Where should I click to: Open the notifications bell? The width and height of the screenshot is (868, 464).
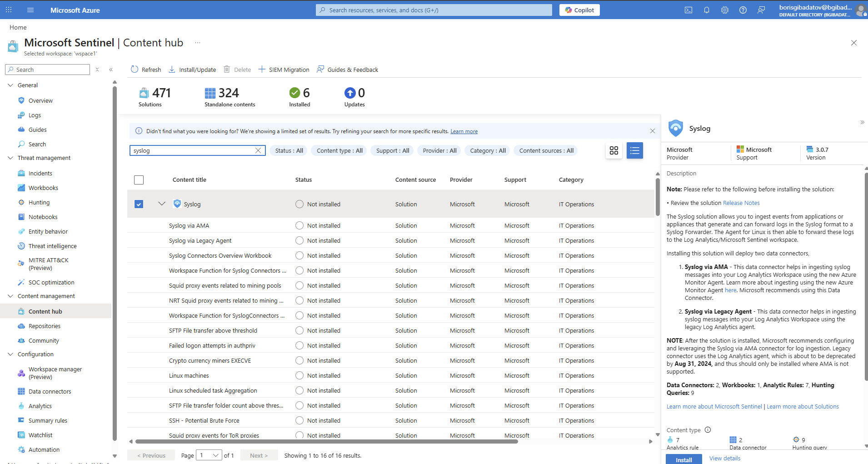[x=707, y=10]
